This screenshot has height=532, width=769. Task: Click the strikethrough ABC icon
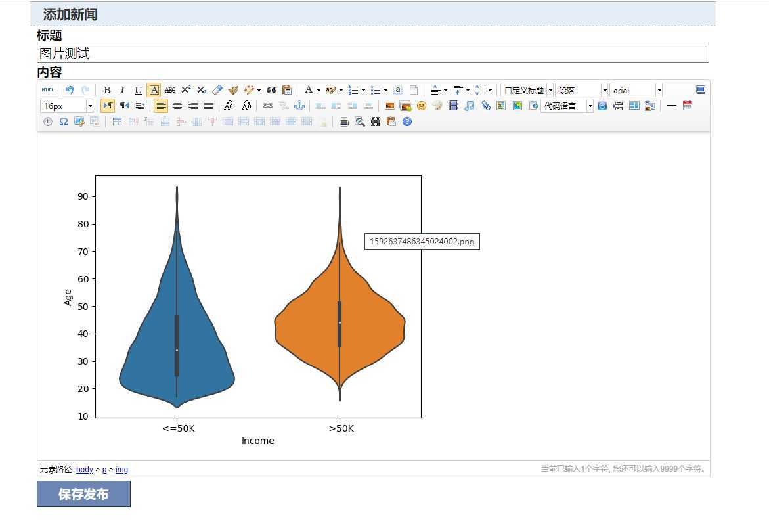(169, 90)
